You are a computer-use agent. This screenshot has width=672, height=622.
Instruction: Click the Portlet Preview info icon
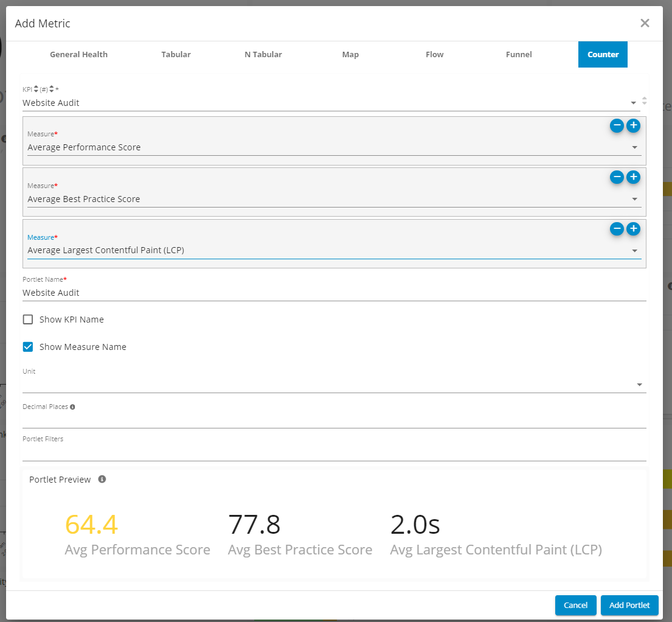(102, 480)
